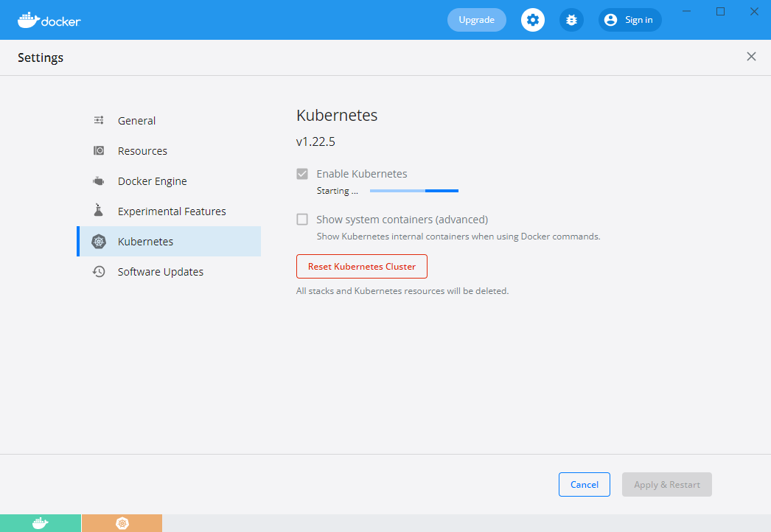
Task: Click the v1.22.5 version text
Action: tap(315, 141)
